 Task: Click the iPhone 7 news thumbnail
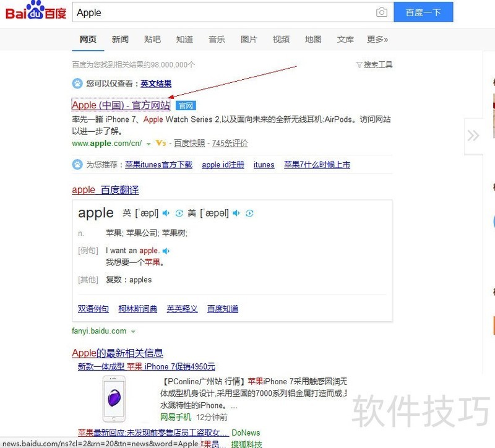[114, 398]
